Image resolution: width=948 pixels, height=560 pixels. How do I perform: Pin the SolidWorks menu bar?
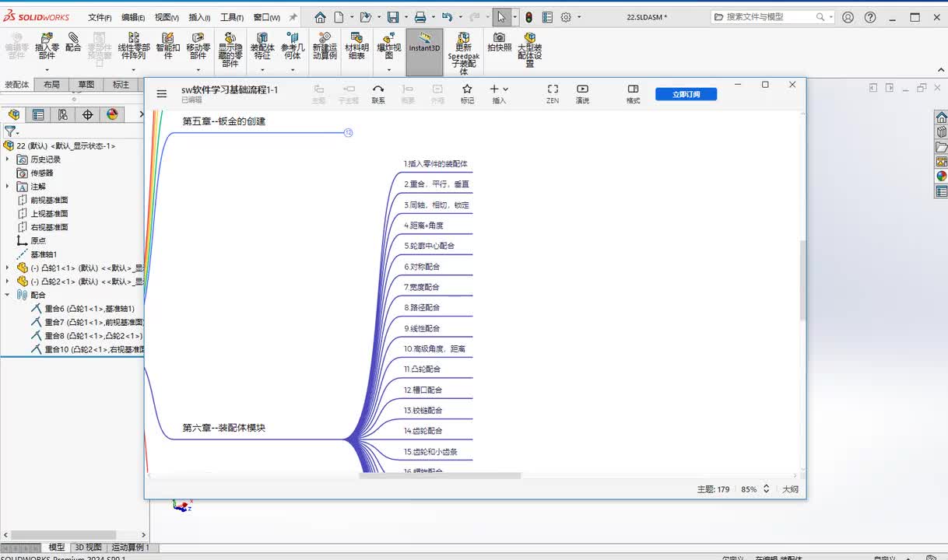pyautogui.click(x=293, y=17)
